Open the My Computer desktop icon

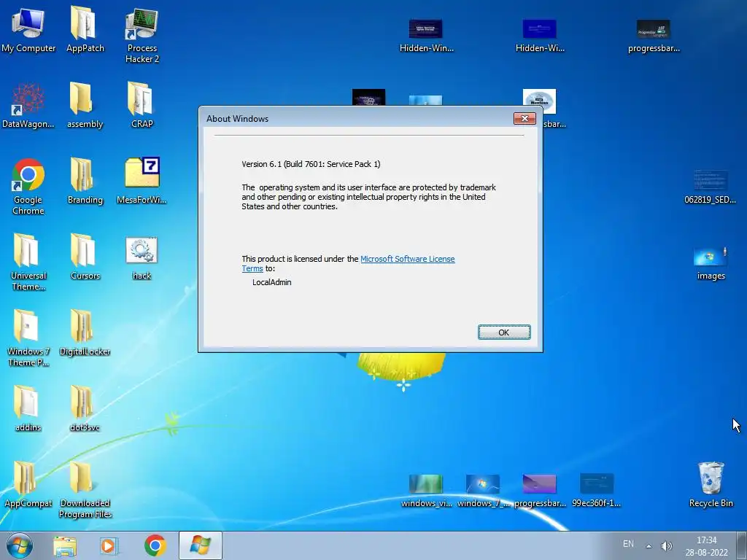28,29
